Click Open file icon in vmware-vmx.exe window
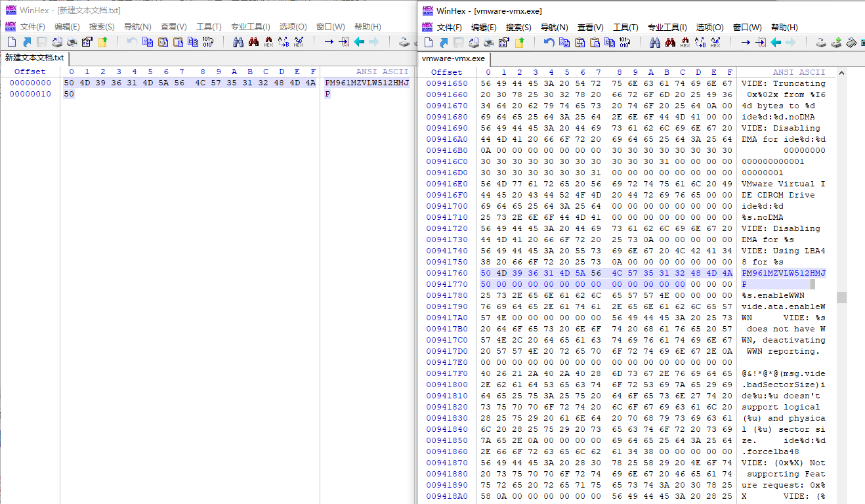 tap(444, 43)
